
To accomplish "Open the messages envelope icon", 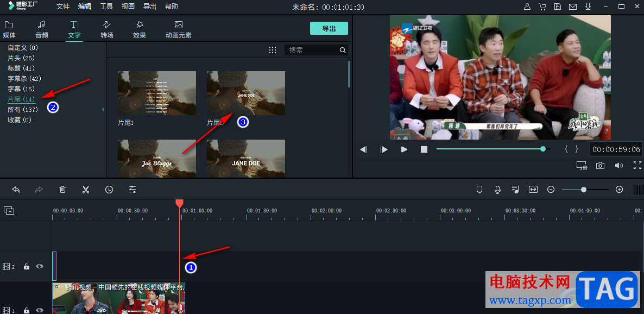I will [572, 7].
